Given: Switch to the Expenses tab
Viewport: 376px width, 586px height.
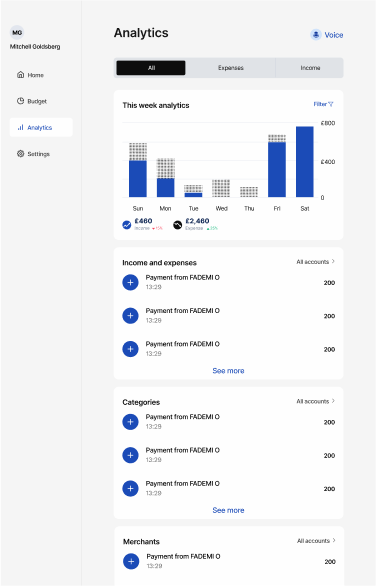Looking at the screenshot, I should (x=231, y=68).
